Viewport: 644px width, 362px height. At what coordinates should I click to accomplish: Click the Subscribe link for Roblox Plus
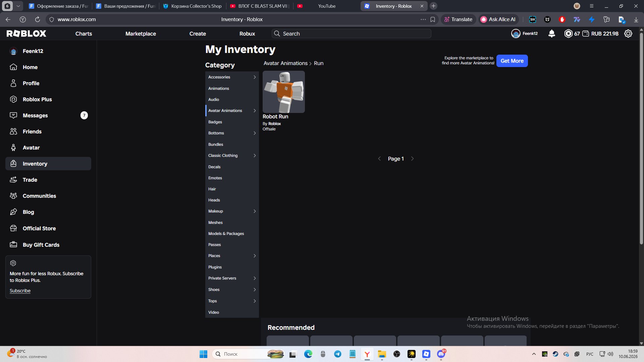[x=20, y=291]
